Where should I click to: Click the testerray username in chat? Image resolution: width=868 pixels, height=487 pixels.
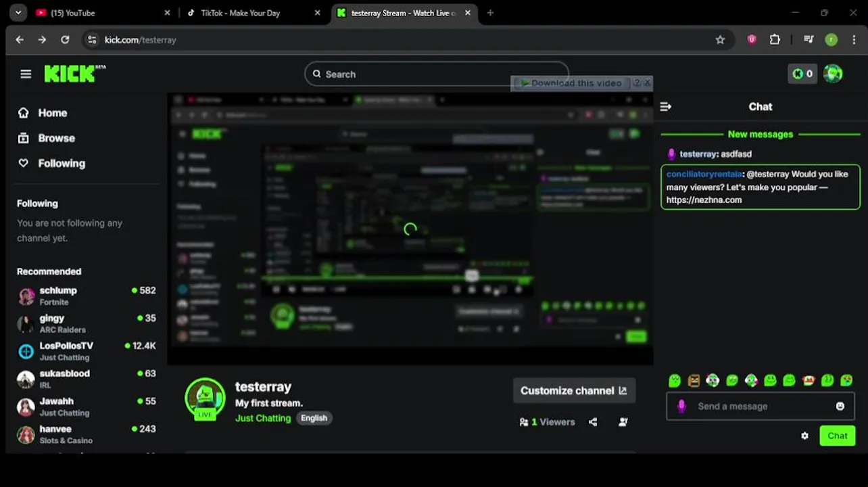(698, 154)
